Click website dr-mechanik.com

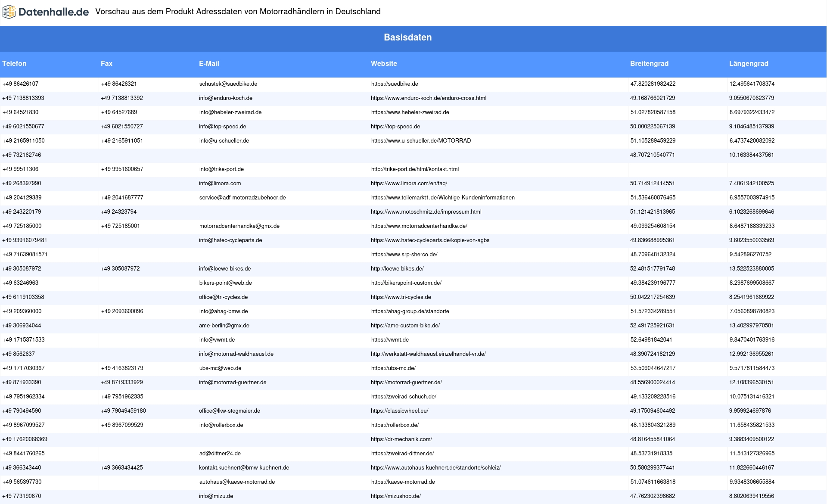tap(401, 439)
